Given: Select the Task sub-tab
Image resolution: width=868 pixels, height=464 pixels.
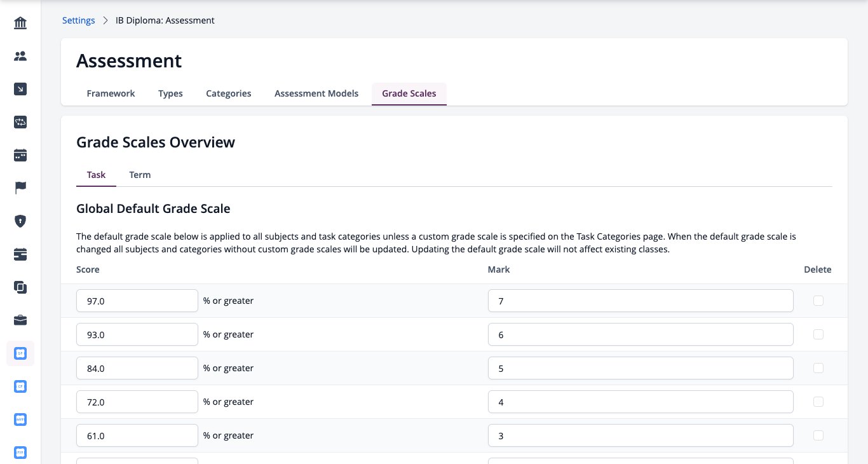Looking at the screenshot, I should [x=96, y=175].
